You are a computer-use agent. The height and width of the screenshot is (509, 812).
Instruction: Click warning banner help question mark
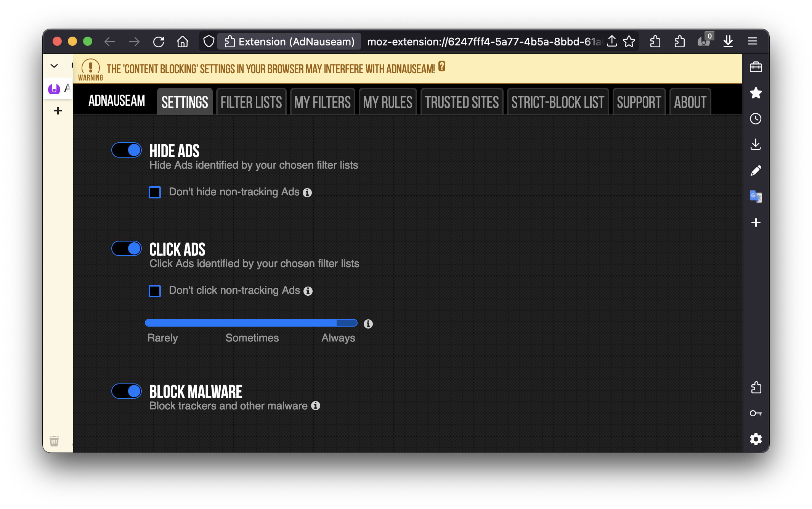[x=442, y=66]
